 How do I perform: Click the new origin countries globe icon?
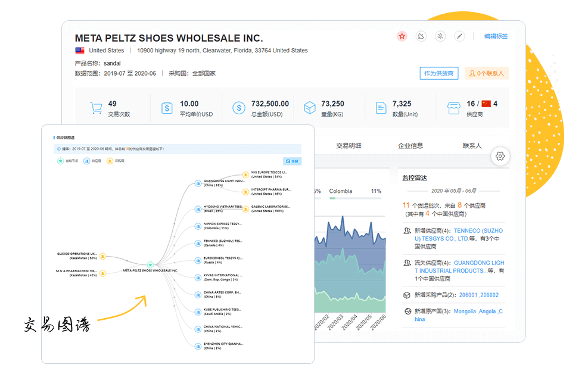click(x=407, y=311)
